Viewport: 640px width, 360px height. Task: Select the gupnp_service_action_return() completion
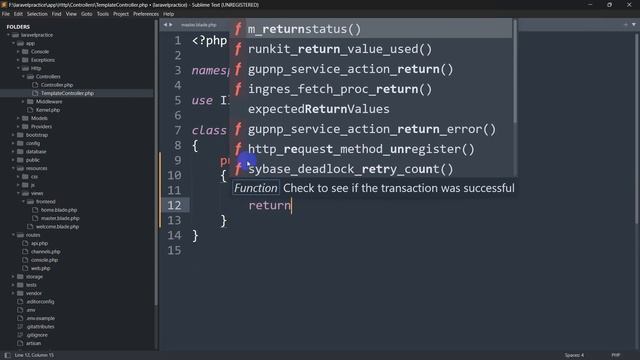[x=371, y=69]
